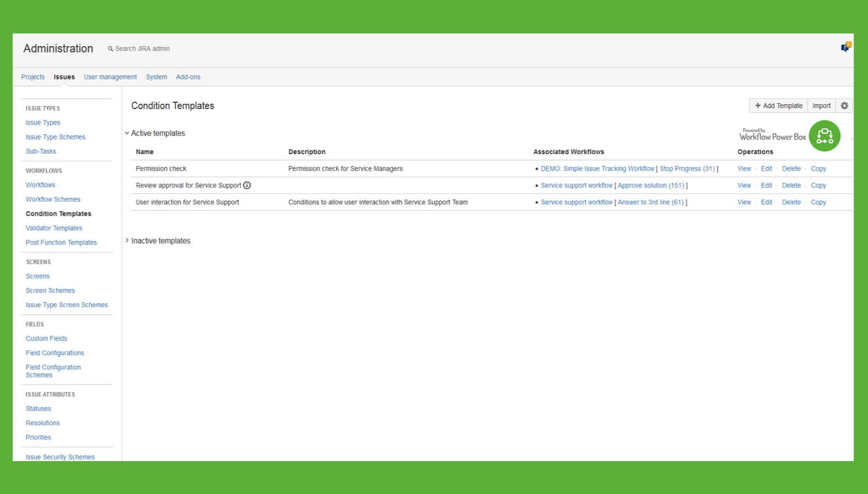Edit the Permission check template

click(x=766, y=169)
